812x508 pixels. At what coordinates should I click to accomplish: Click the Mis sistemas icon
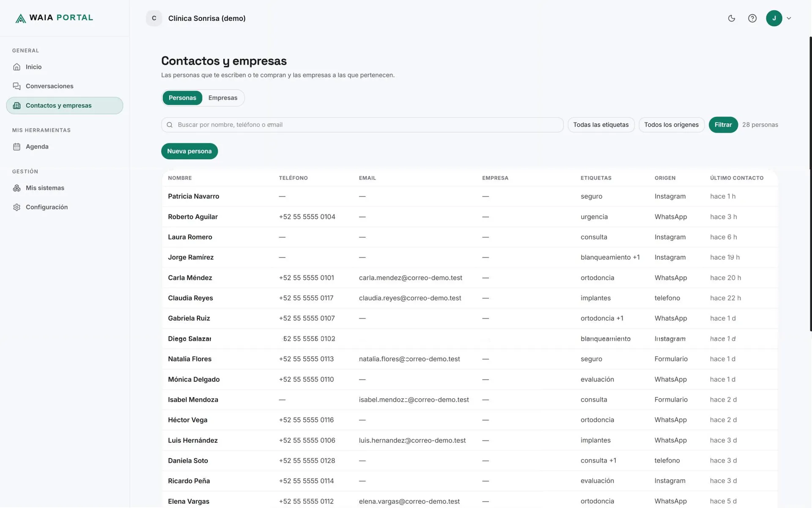[x=16, y=188]
